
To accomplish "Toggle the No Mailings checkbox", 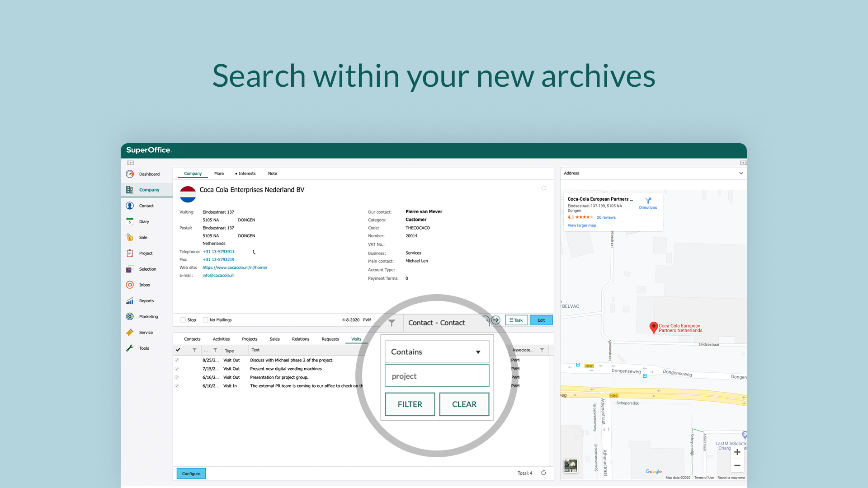I will point(206,320).
